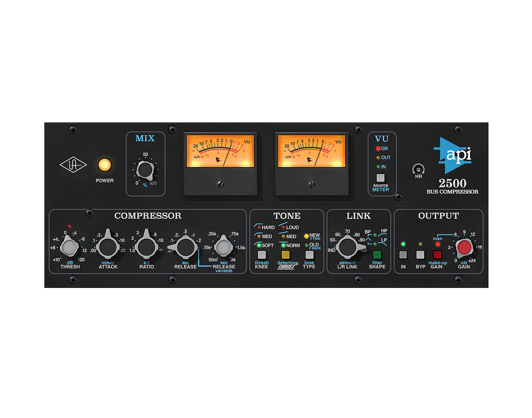Screen dimensions: 532x418
Task: Toggle the BYP bypass button
Action: click(420, 254)
